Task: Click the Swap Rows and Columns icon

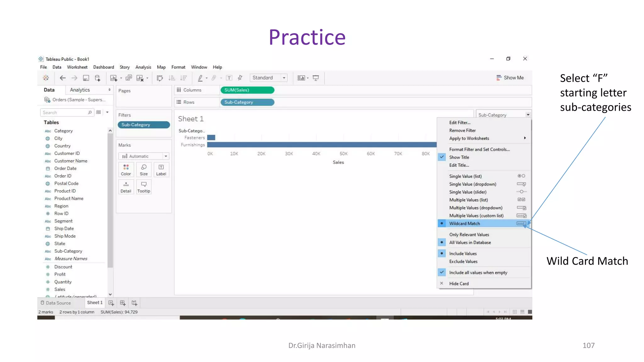Action: 160,78
